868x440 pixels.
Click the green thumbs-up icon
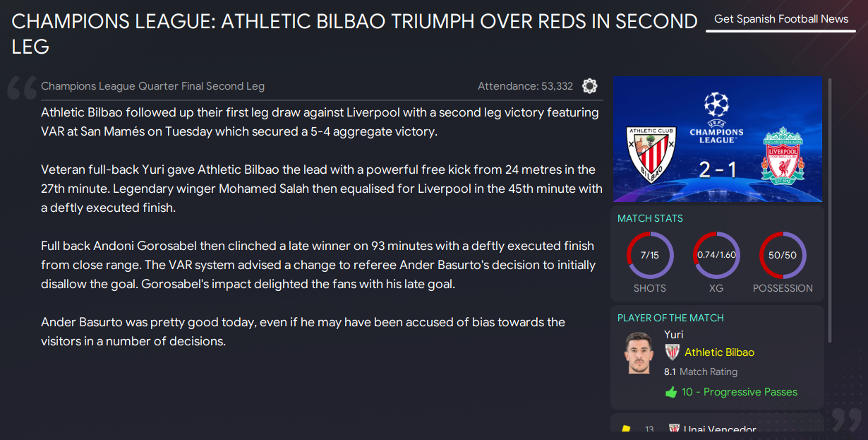671,392
